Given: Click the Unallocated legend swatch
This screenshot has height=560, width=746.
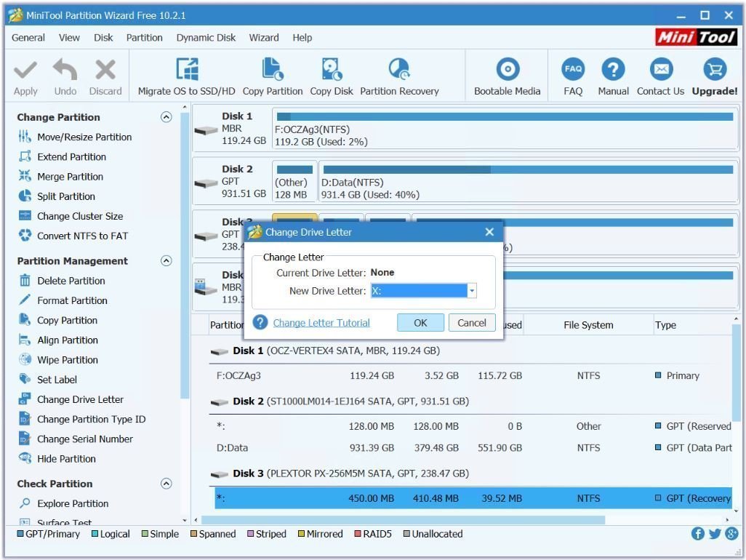Looking at the screenshot, I should pyautogui.click(x=405, y=534).
